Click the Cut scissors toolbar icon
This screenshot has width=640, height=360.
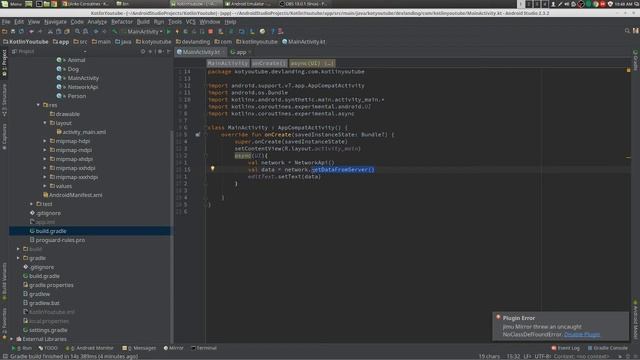tap(50, 31)
